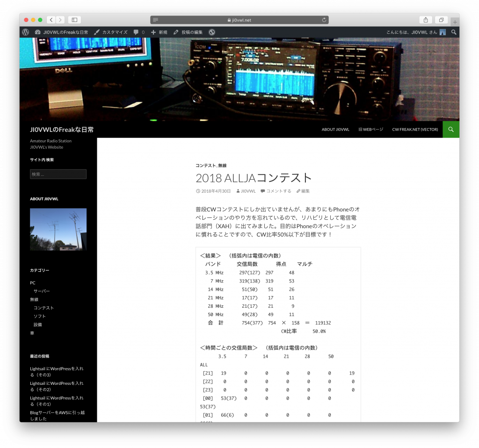
Task: Click 新規 to add new content
Action: click(159, 32)
